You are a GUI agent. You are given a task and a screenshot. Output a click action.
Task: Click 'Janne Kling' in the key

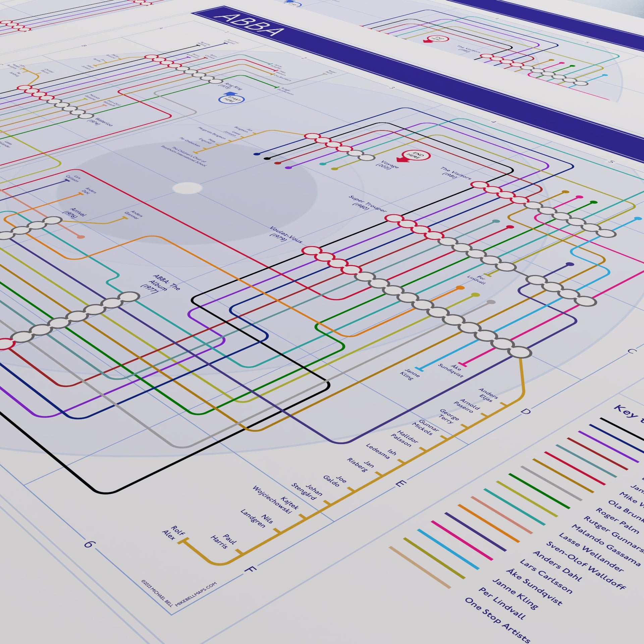point(516,593)
